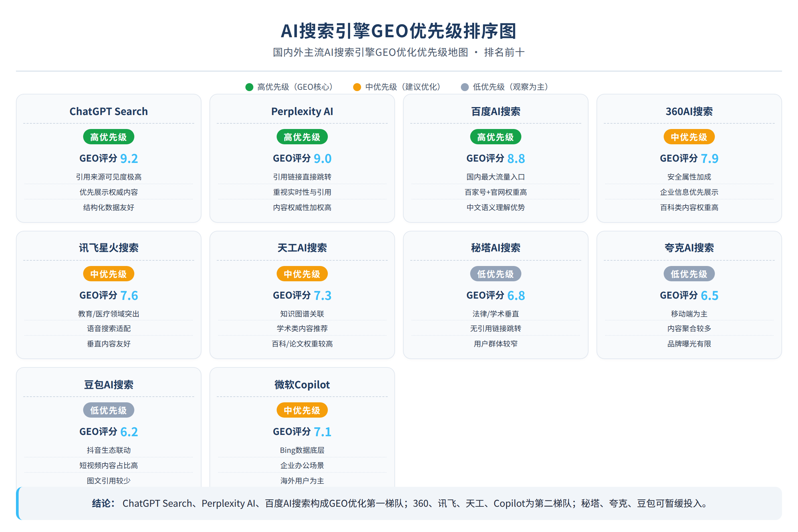This screenshot has width=798, height=532.
Task: Click the line 国内最大流量入口
Action: pos(496,177)
